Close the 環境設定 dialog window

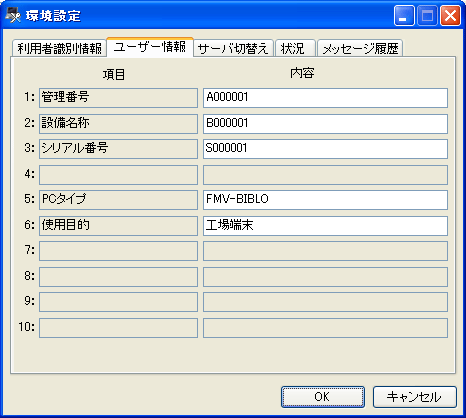(450, 16)
